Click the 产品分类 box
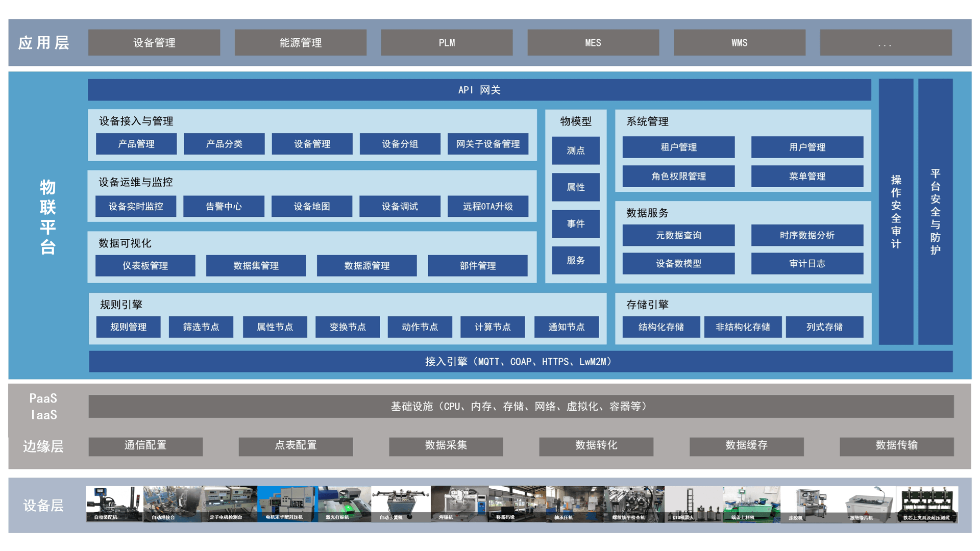The image size is (980, 551). pyautogui.click(x=224, y=144)
